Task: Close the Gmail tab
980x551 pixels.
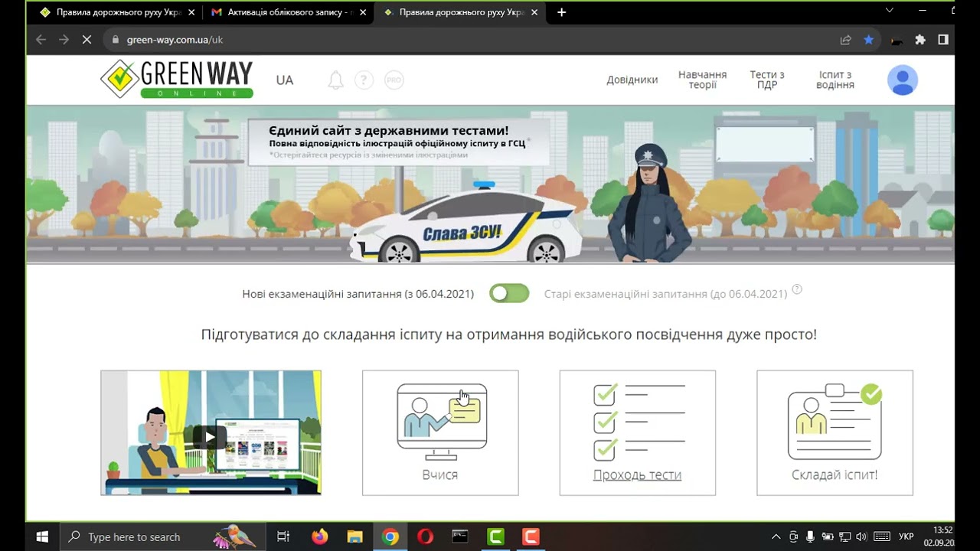Action: (363, 12)
